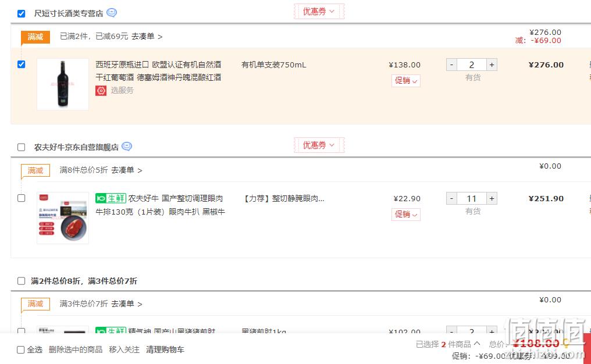Click the filled 满减 tag in wine store
This screenshot has height=364, width=591.
(35, 37)
